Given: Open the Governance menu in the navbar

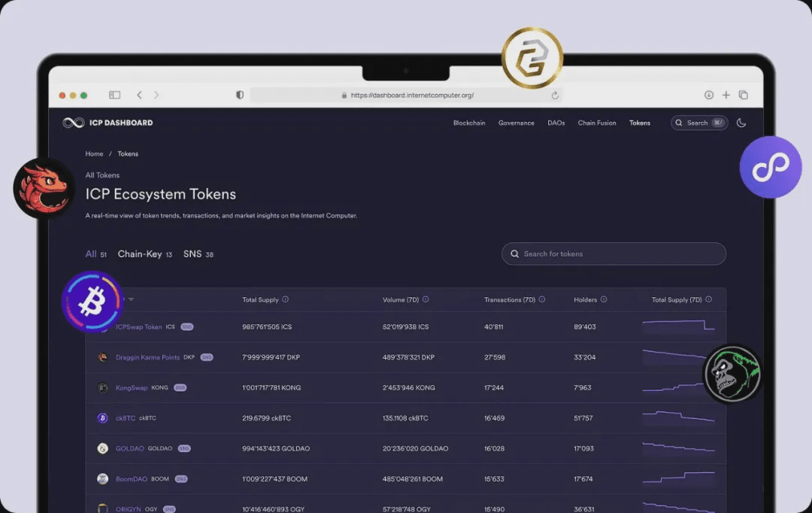Looking at the screenshot, I should coord(516,123).
